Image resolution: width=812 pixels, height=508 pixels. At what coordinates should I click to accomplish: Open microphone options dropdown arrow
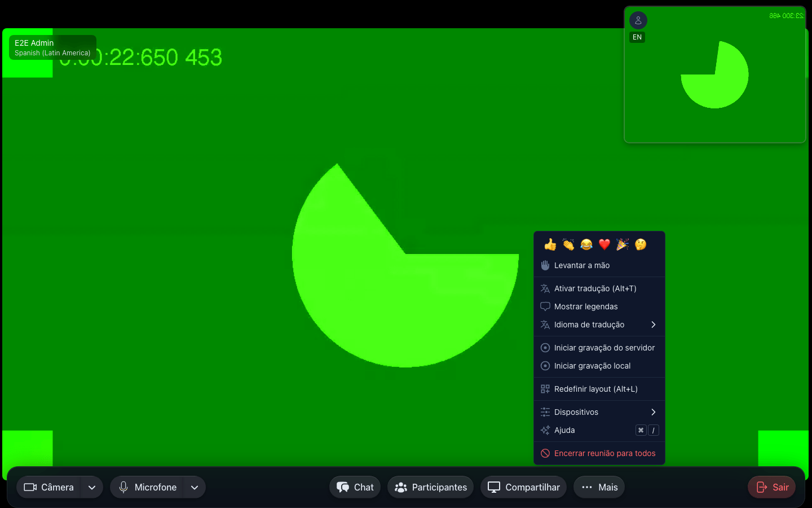point(195,487)
